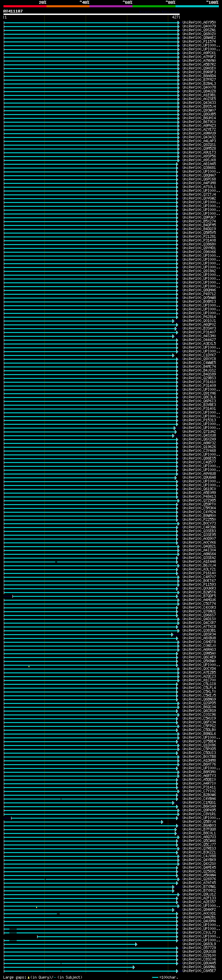222x980 pixels.
Task: Click the purple ~60% identity legend segment
Action: (x=111, y=6)
